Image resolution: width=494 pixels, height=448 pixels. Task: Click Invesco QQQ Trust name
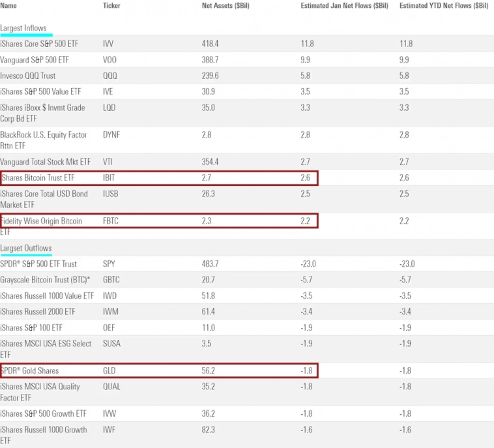(x=28, y=76)
